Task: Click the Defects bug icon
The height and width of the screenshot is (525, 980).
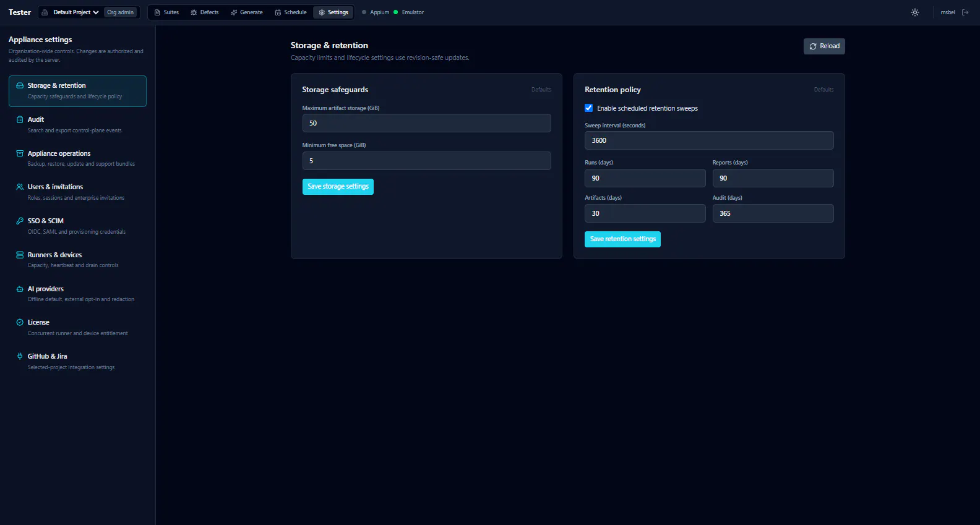Action: (194, 12)
